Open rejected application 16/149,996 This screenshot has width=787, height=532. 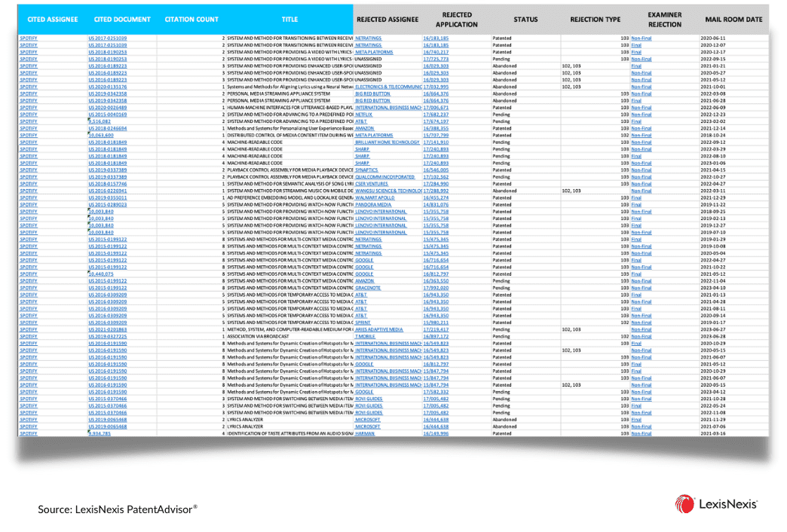436,433
